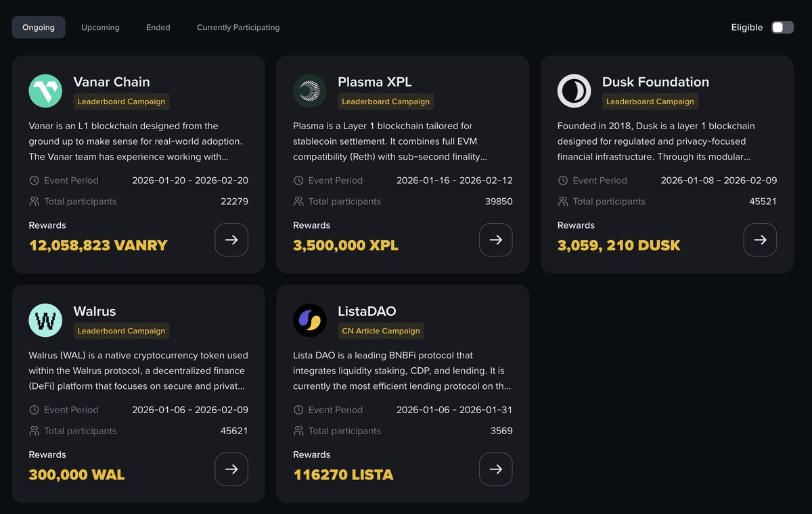Open Vanar Chain campaign via arrow button
This screenshot has width=812, height=514.
231,240
